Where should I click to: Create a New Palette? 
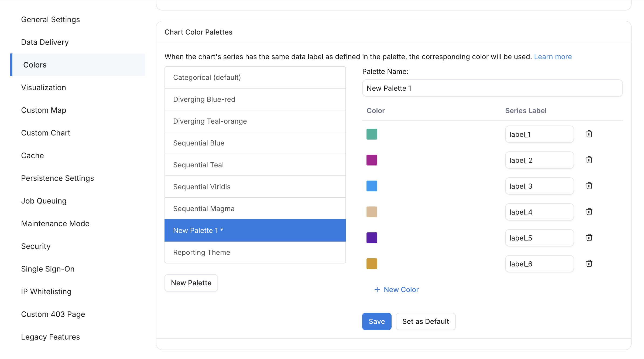(191, 283)
